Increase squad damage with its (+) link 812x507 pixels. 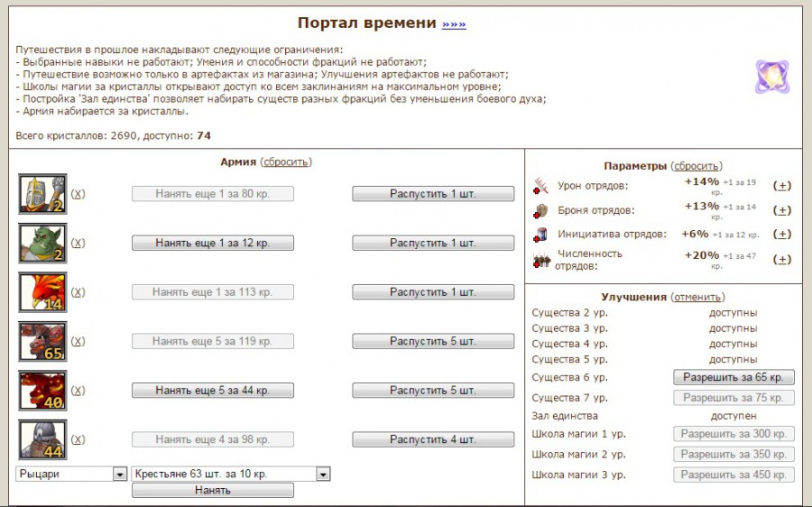782,186
